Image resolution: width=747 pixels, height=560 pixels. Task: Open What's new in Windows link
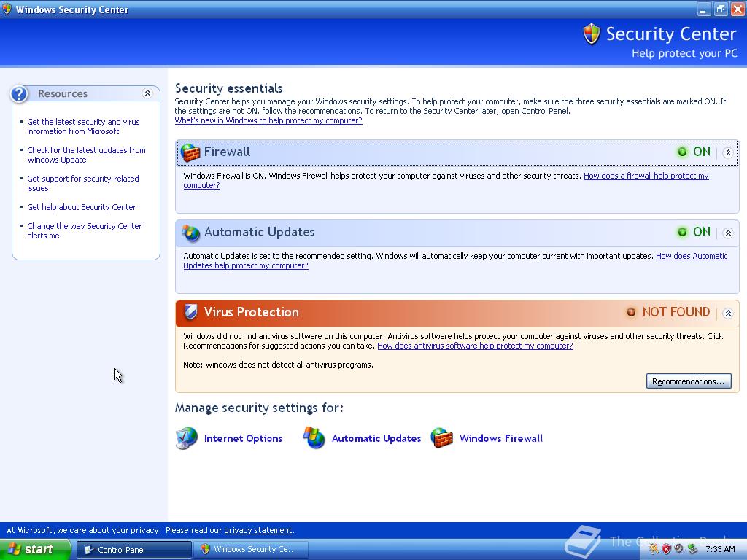268,120
